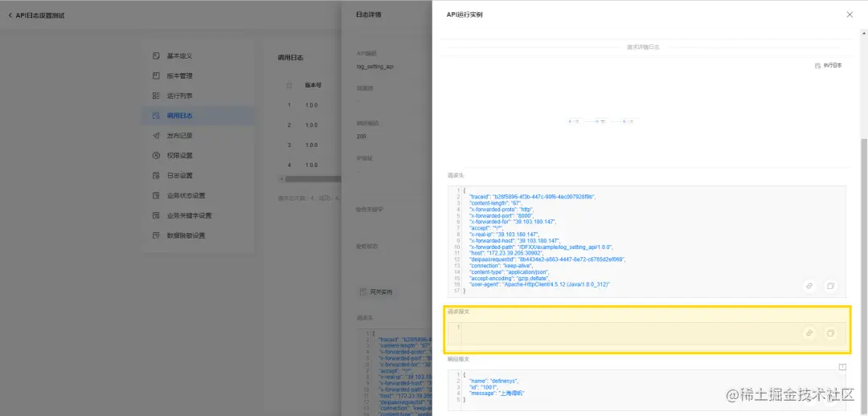Click the "traceid" line in 请求头

tap(531, 197)
